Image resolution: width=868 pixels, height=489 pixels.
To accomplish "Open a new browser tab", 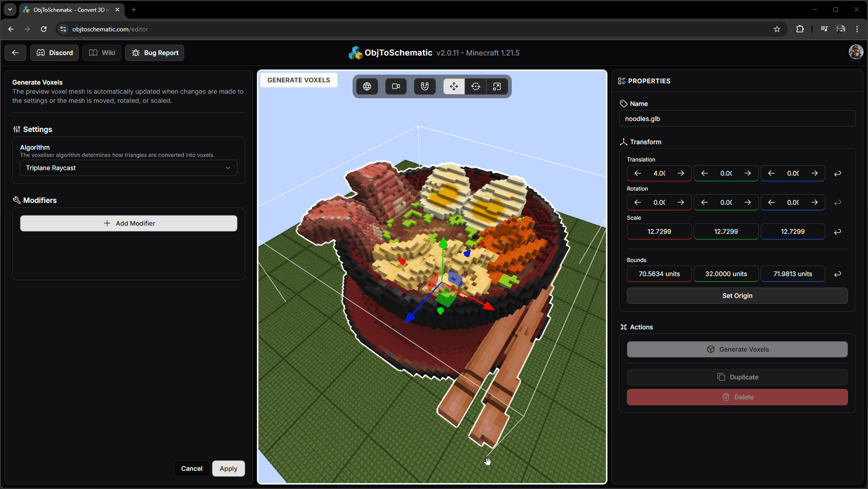I will point(134,10).
